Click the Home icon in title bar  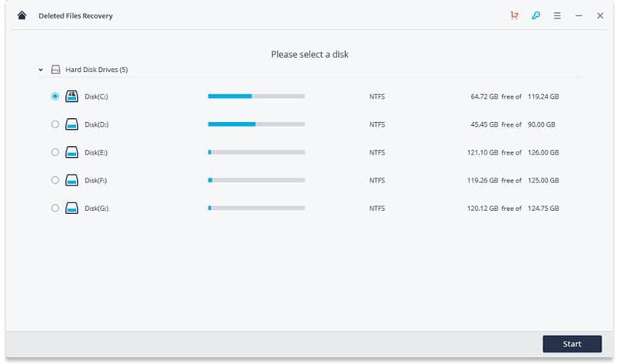pos(22,15)
